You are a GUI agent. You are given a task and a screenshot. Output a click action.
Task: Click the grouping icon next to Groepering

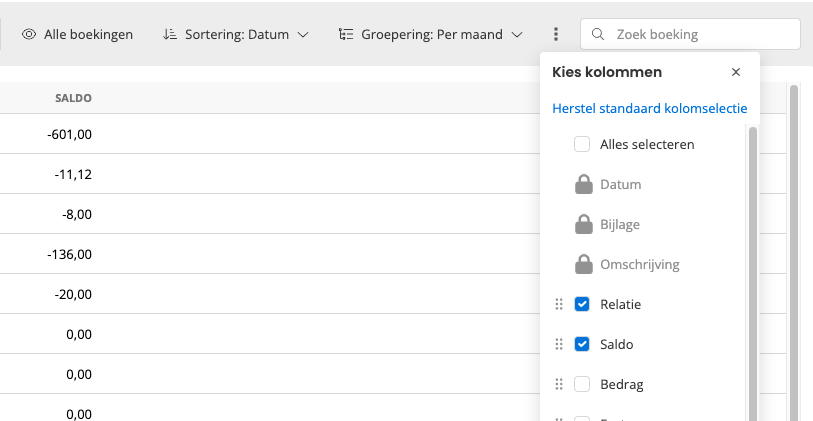346,34
